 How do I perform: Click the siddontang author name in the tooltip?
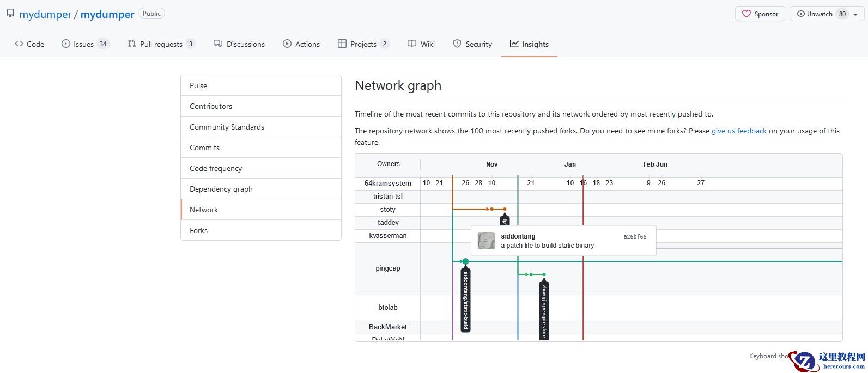coord(518,236)
